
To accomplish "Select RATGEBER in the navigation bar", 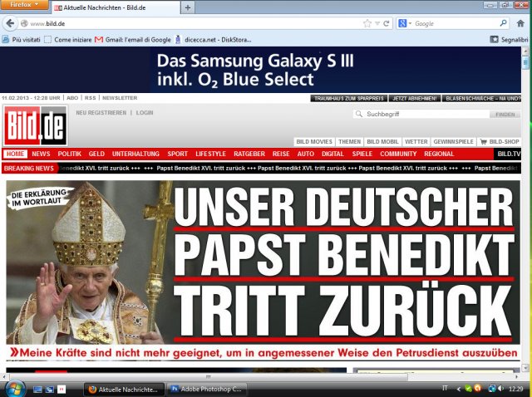I will click(x=249, y=154).
